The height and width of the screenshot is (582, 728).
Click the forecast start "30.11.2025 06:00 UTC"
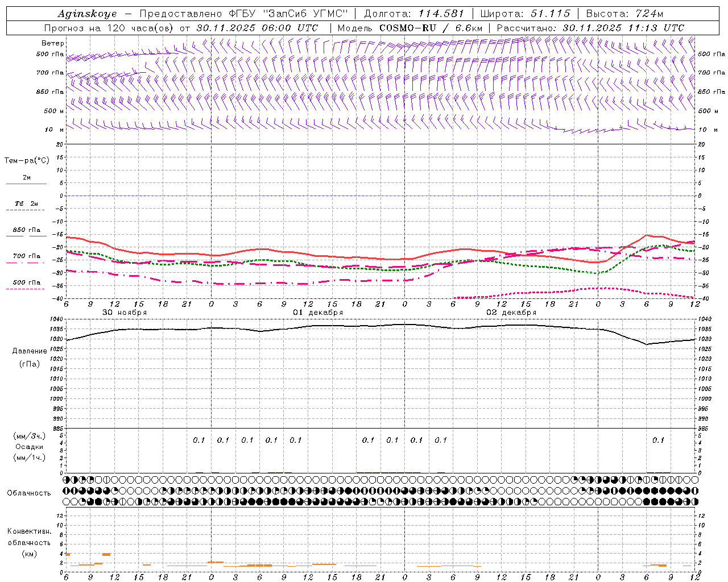click(x=257, y=28)
